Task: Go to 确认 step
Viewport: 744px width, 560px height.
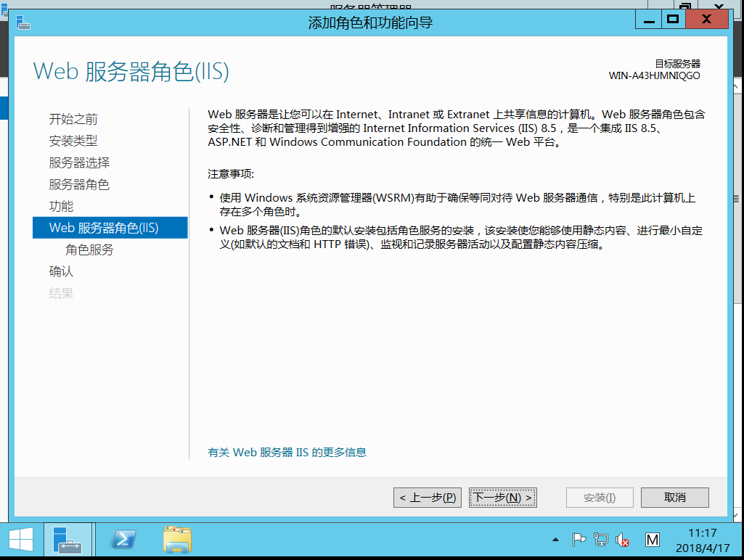Action: click(61, 272)
